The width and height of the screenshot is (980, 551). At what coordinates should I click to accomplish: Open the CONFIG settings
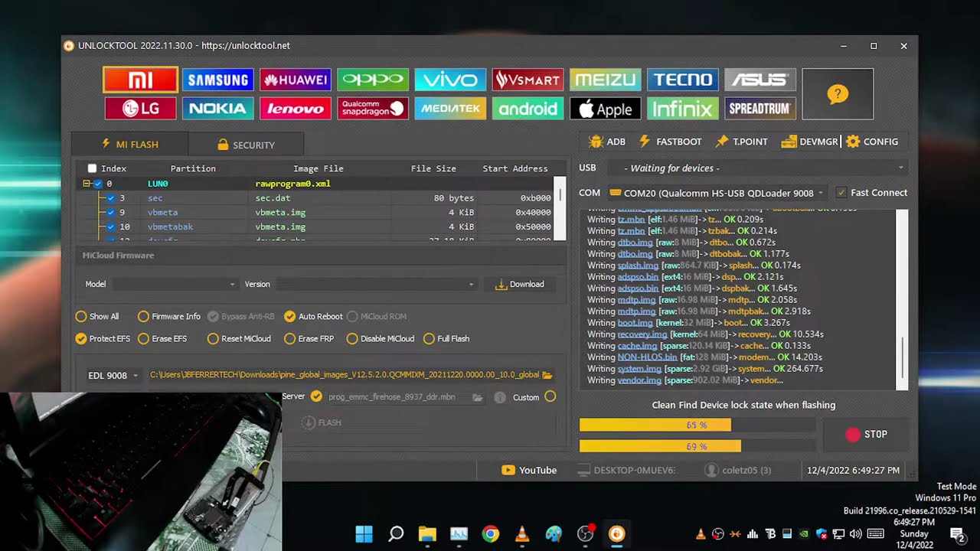[x=872, y=142]
